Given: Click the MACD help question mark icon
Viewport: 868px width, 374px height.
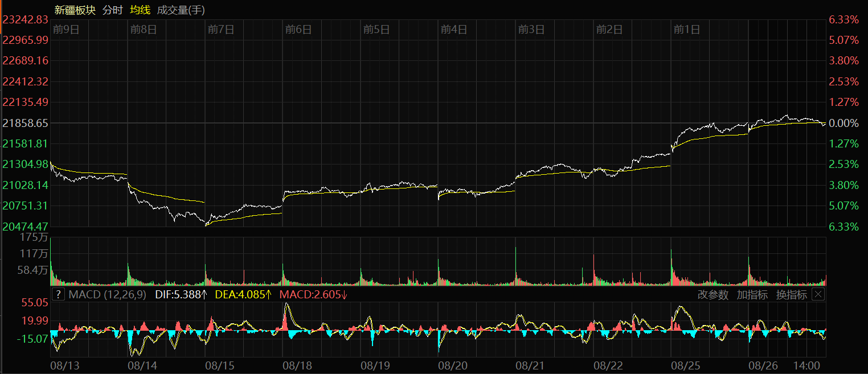Looking at the screenshot, I should coord(58,294).
